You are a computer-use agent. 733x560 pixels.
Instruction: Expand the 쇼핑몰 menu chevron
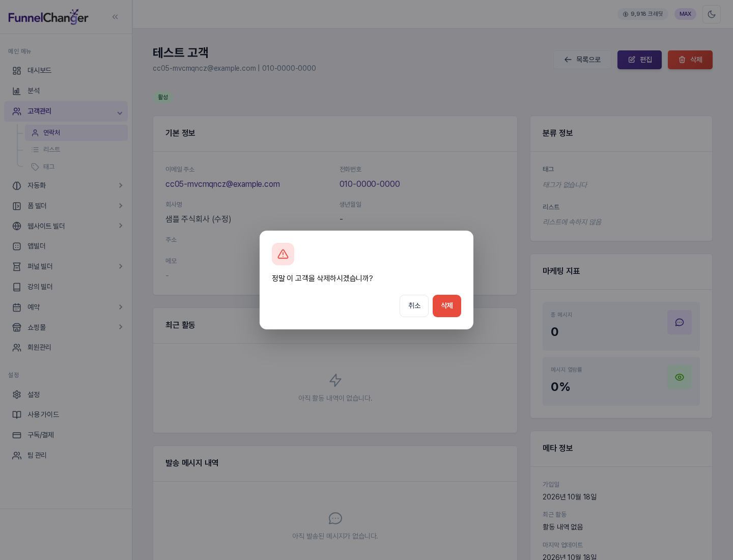121,327
